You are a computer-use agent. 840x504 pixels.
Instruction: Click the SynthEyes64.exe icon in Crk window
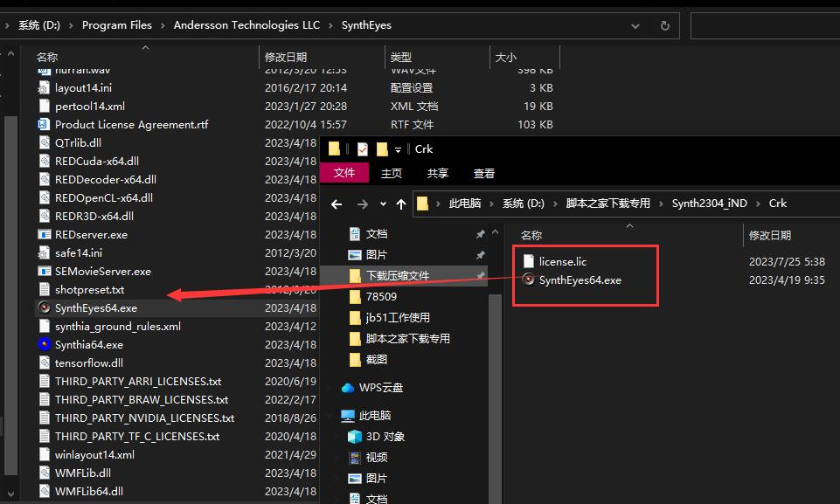coord(529,280)
